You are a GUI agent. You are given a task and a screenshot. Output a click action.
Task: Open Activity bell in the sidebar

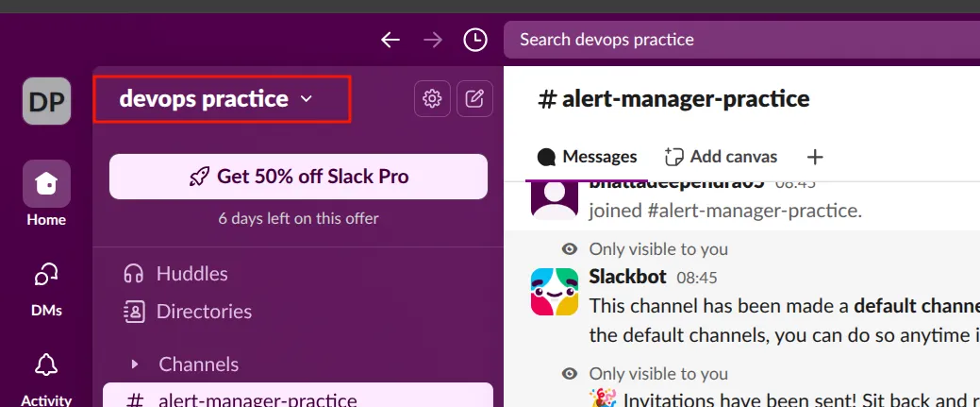[x=46, y=379]
